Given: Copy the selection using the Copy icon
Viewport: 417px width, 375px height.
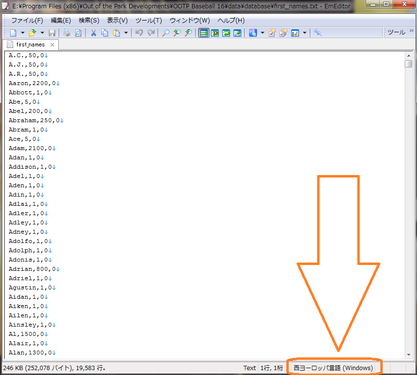Looking at the screenshot, I should tap(105, 33).
